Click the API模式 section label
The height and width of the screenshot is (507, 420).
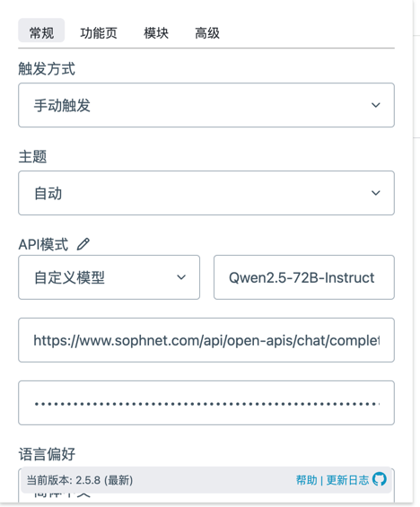(x=43, y=244)
